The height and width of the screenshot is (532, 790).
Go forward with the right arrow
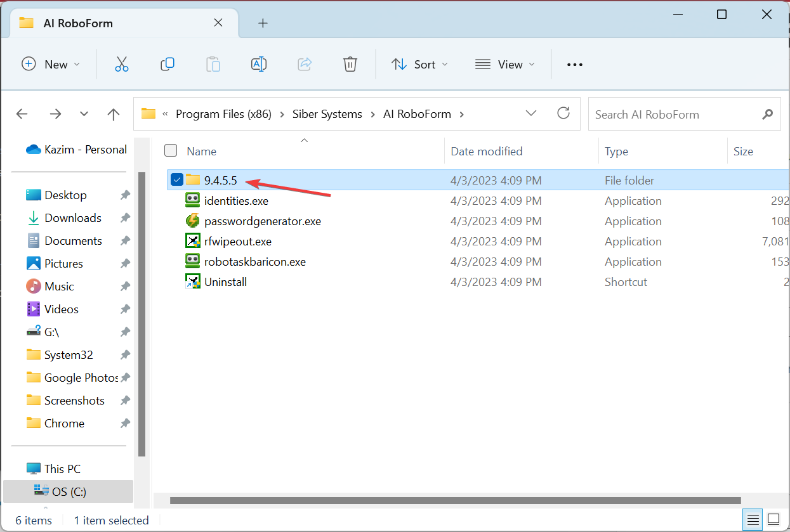55,114
